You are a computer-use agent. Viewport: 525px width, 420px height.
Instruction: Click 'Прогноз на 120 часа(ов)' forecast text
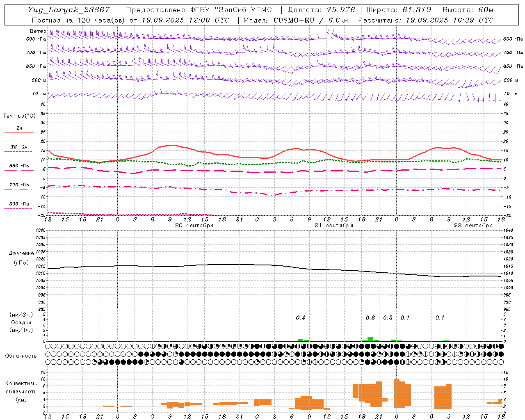point(78,20)
